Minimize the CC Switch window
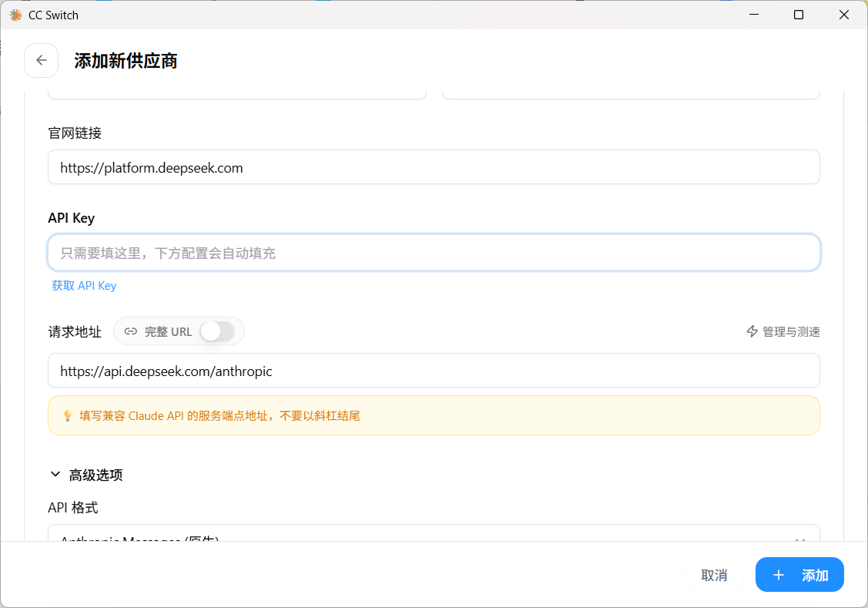The image size is (868, 608). click(753, 15)
